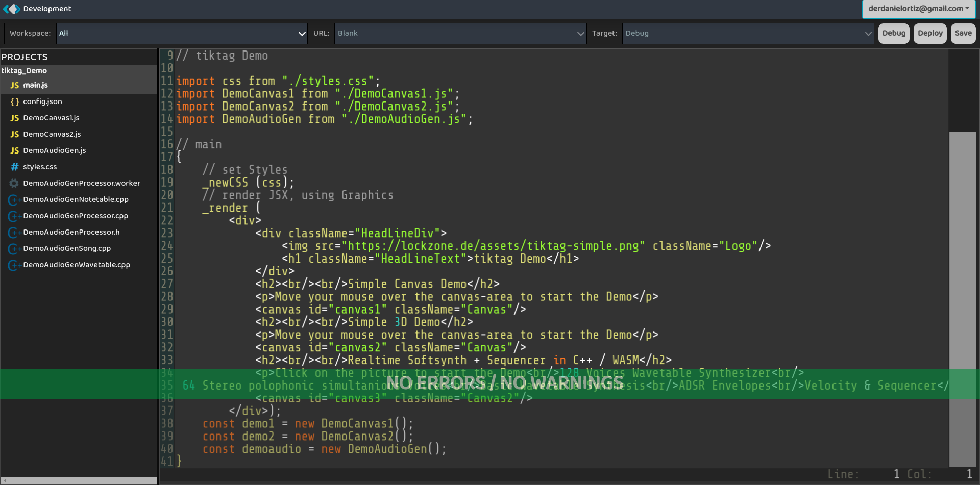980x485 pixels.
Task: Click C++ icon of DemoAudioGenWavetable.cpp
Action: (14, 265)
